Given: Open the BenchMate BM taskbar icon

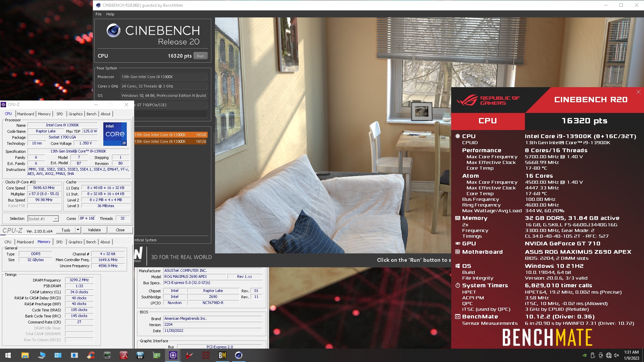Looking at the screenshot, I should tap(222, 355).
